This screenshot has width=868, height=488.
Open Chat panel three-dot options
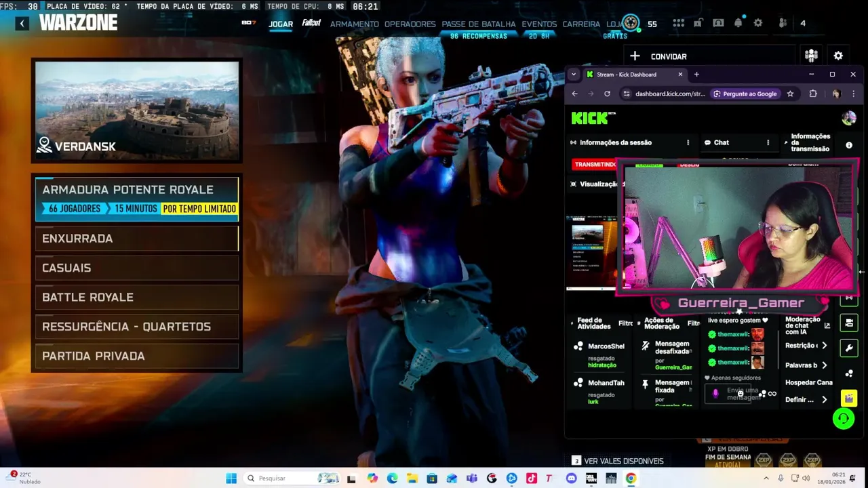768,142
